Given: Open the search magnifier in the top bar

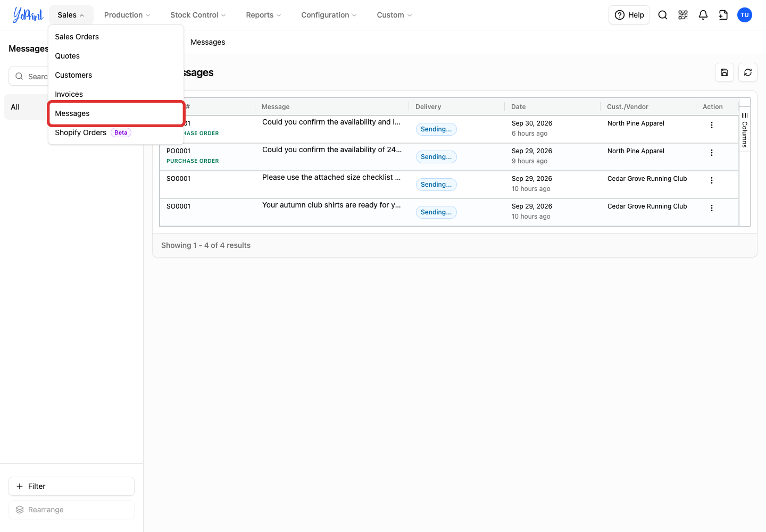Looking at the screenshot, I should (x=663, y=15).
